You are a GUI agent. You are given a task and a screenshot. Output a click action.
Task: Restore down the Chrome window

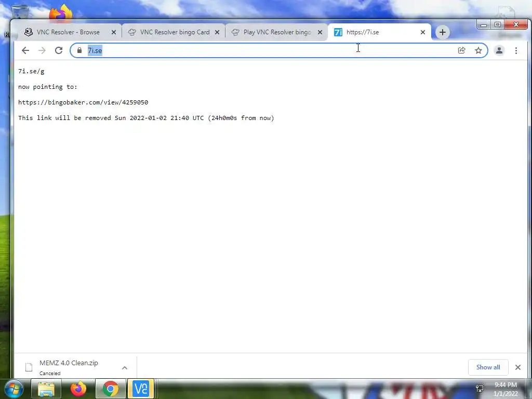click(497, 25)
